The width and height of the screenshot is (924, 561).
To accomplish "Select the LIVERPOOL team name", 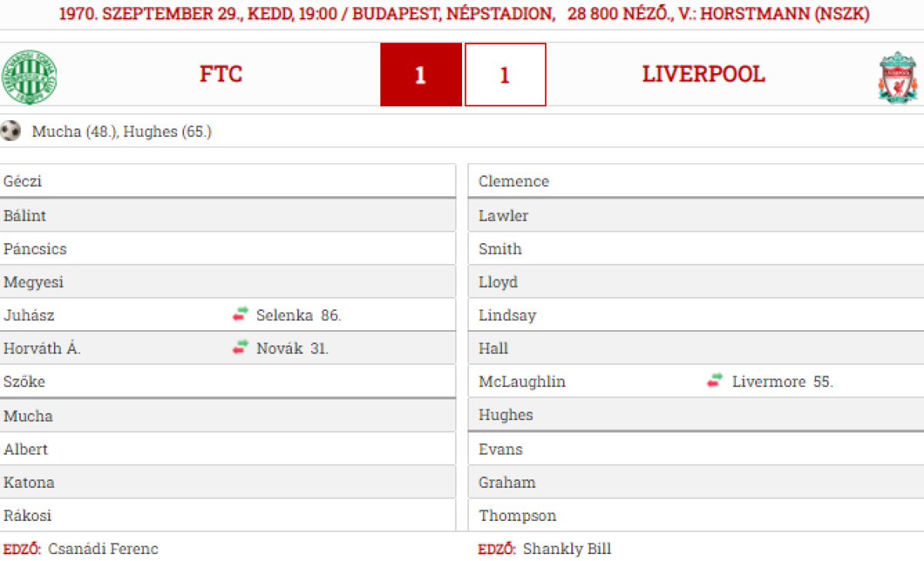I will 703,75.
